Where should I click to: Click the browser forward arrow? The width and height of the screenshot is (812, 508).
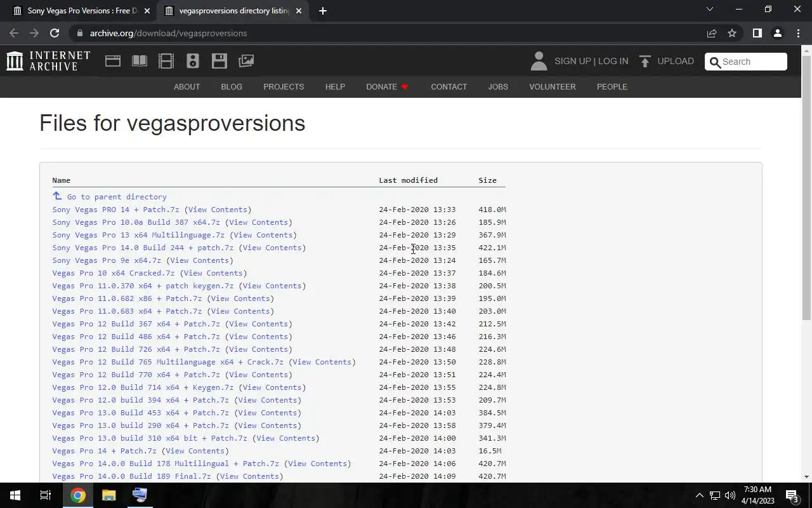tap(34, 33)
